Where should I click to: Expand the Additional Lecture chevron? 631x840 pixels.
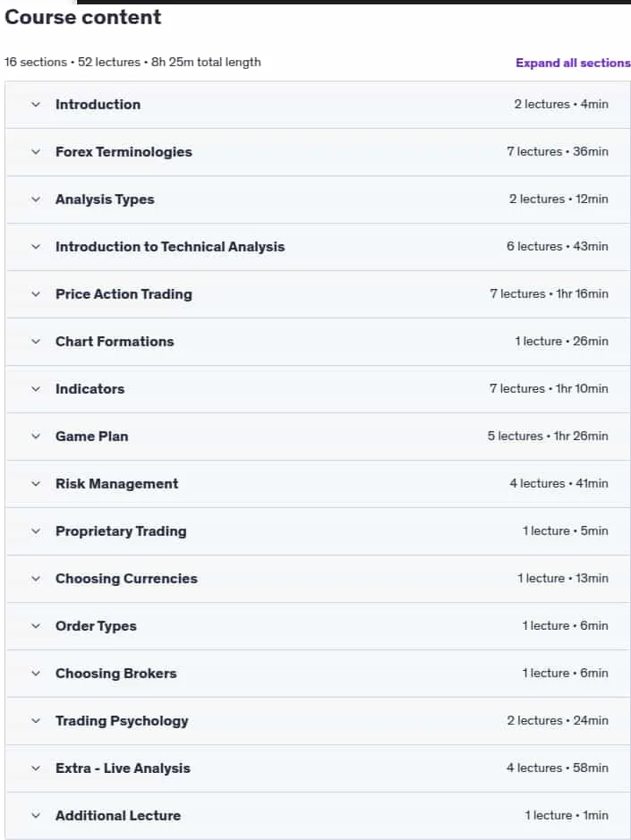[36, 816]
